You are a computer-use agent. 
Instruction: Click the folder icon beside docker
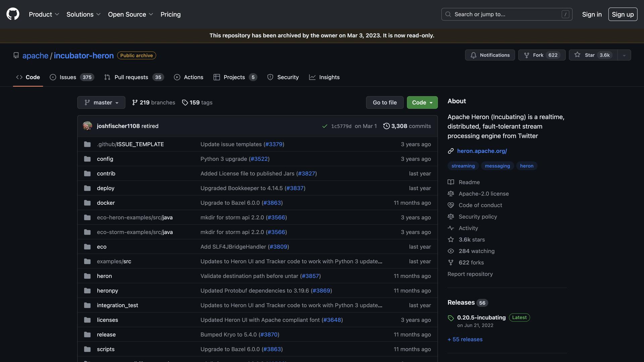[x=88, y=203]
